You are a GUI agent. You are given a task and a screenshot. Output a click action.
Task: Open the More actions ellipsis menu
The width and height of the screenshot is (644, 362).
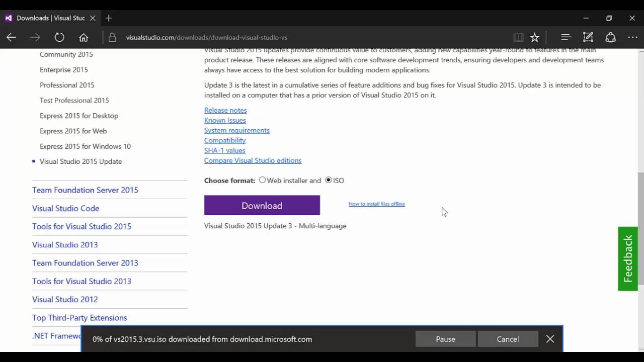(632, 37)
